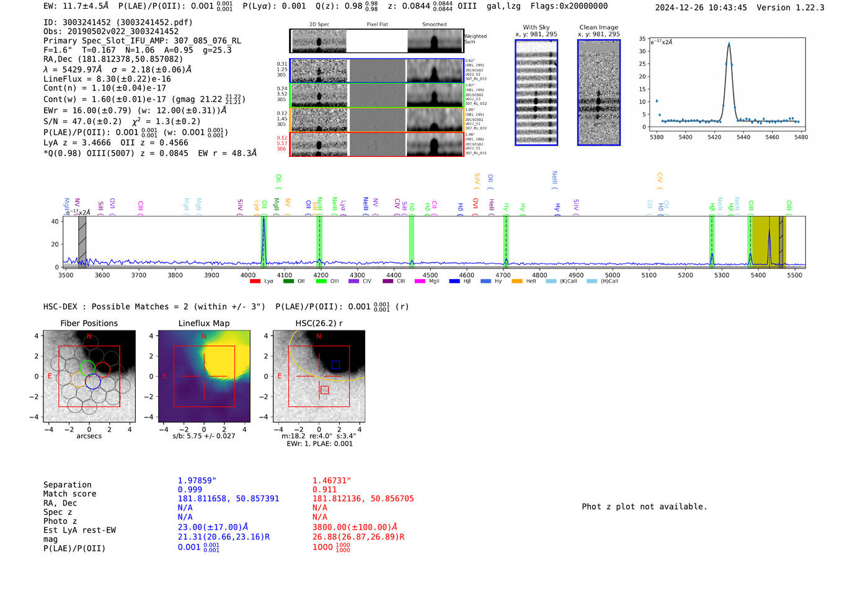Screen dimensions: 868x591
Task: Click the s/b: 5.75 +/- 0.027 caption
Action: [204, 436]
